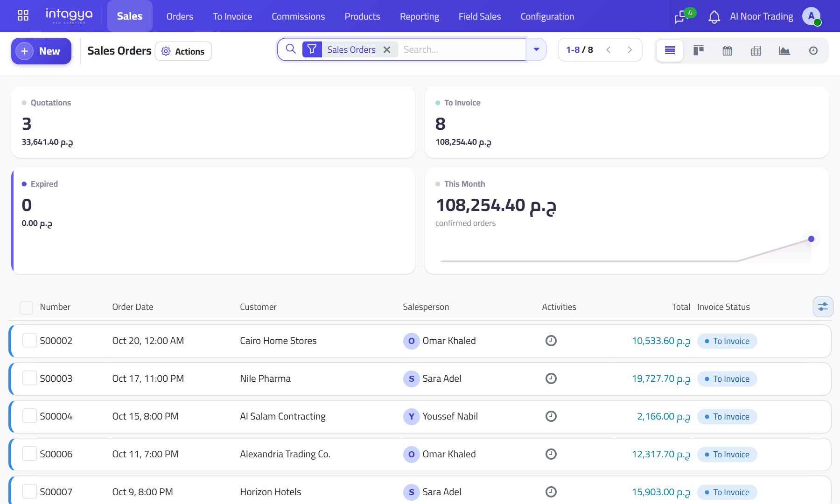Select the checkbox for order S00003
Screen dimensions: 840x504
click(x=30, y=378)
